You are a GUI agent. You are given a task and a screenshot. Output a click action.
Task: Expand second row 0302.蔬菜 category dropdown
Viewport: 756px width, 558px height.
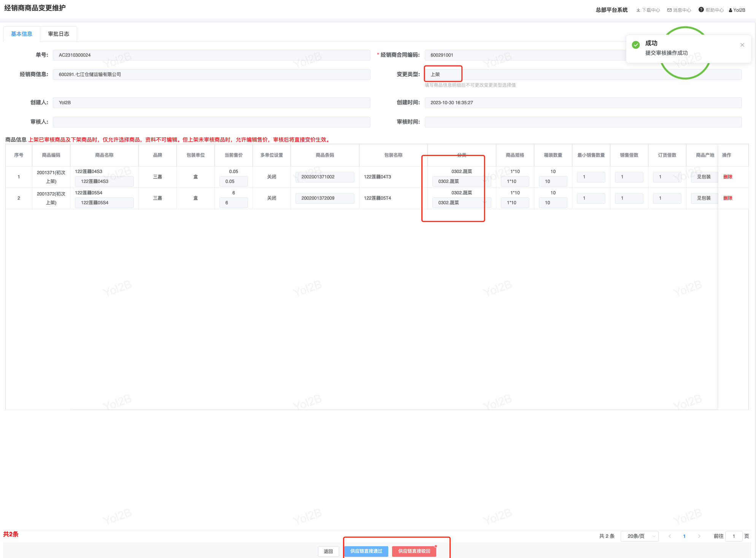[461, 203]
